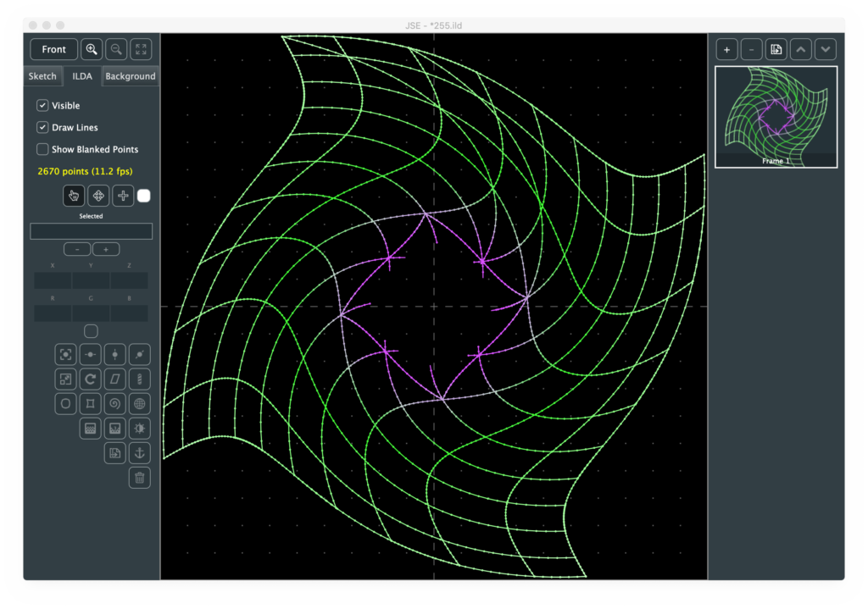The width and height of the screenshot is (868, 609).
Task: Click the brightness sun icon
Action: coord(140,429)
